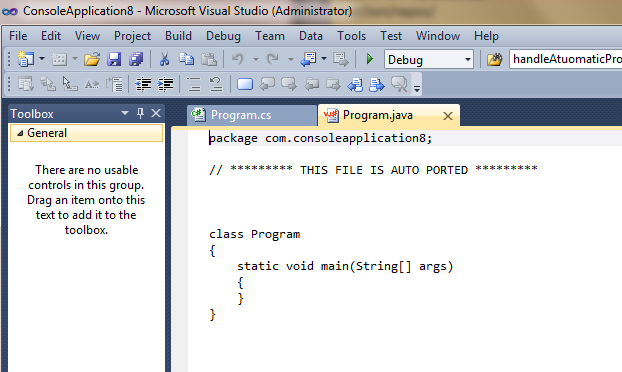Open the Data menu
Screen dimensions: 622x372
311,36
